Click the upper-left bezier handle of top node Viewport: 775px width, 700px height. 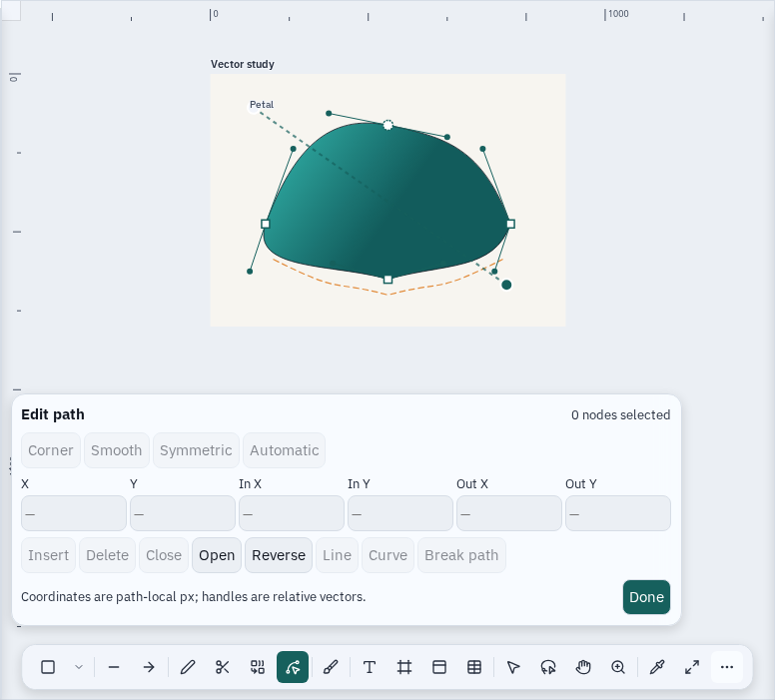pyautogui.click(x=329, y=113)
